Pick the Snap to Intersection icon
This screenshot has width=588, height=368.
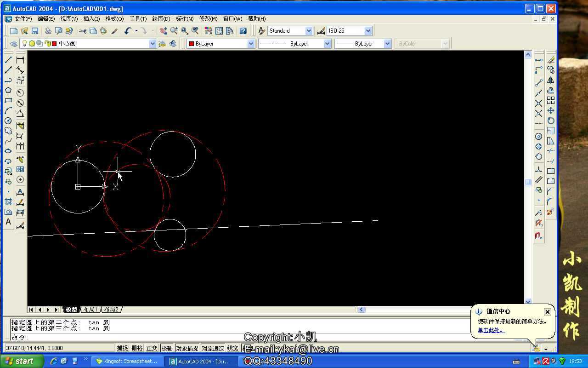539,103
